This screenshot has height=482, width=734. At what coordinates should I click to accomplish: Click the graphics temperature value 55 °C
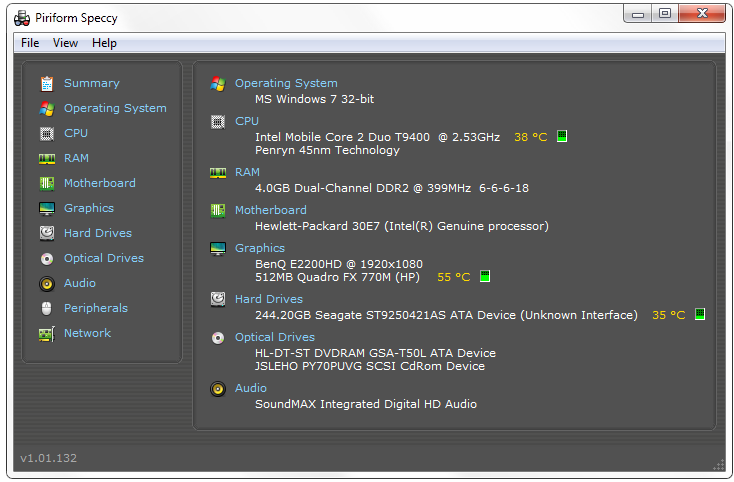[x=454, y=277]
